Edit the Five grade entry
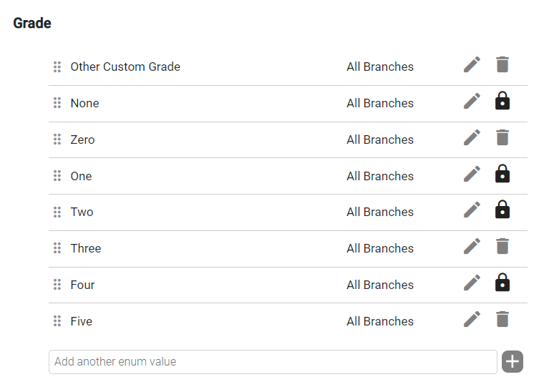This screenshot has height=392, width=539. [x=472, y=319]
